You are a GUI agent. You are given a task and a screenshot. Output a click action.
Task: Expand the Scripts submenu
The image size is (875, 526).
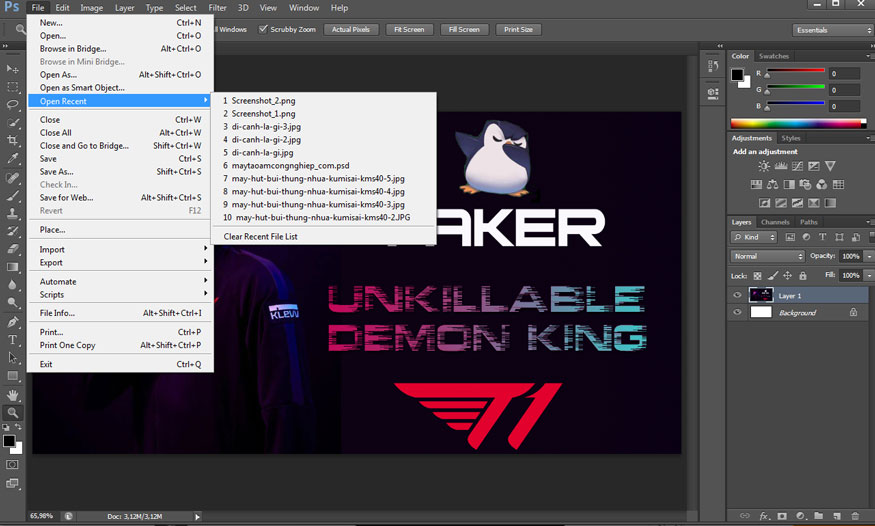pyautogui.click(x=121, y=295)
